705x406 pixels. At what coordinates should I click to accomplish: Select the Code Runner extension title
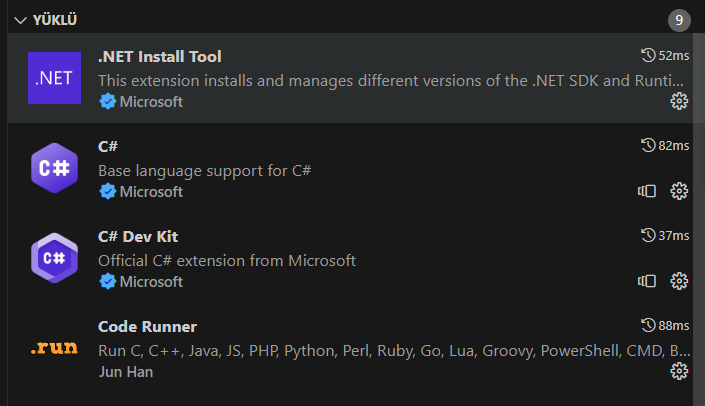point(147,327)
